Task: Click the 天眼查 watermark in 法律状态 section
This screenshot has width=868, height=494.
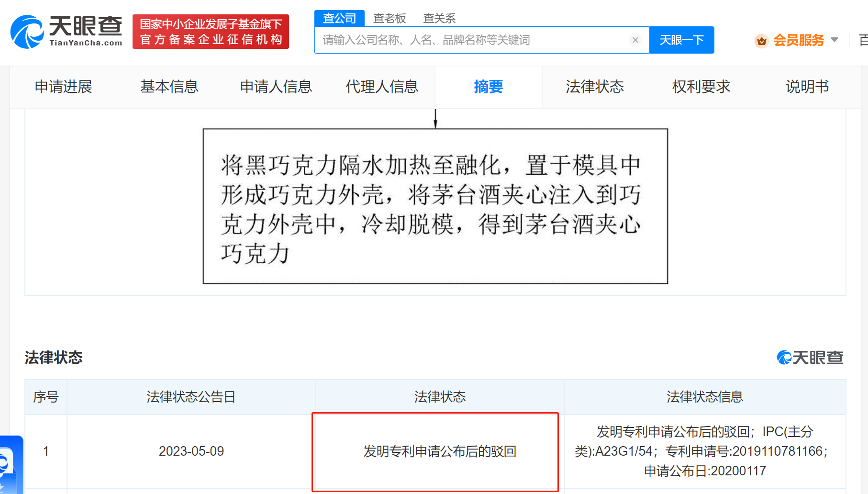Action: tap(810, 358)
